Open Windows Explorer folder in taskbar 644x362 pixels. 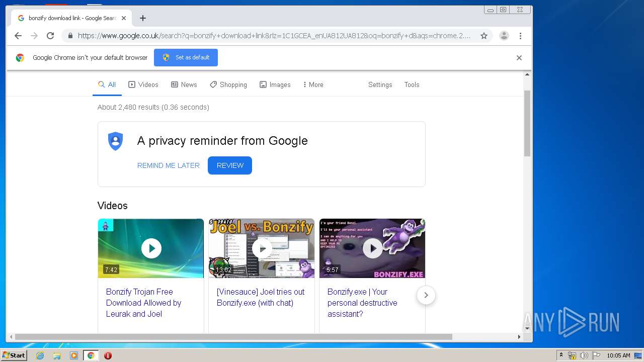point(57,355)
